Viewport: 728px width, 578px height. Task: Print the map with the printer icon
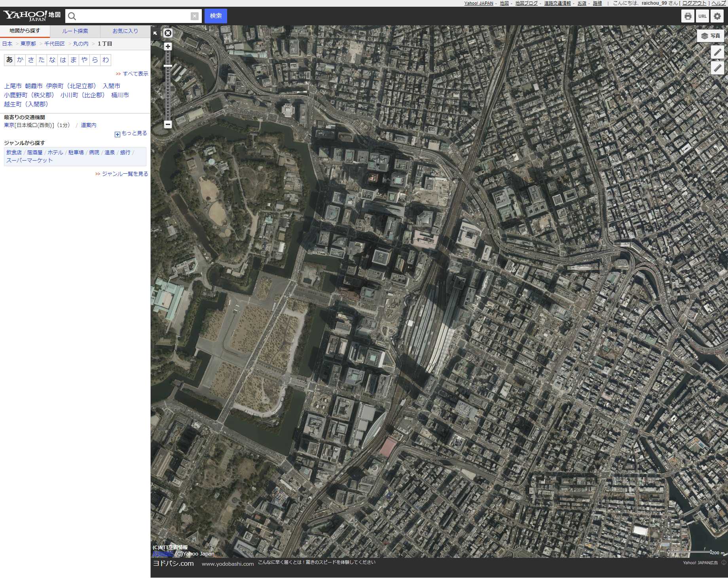pos(688,16)
